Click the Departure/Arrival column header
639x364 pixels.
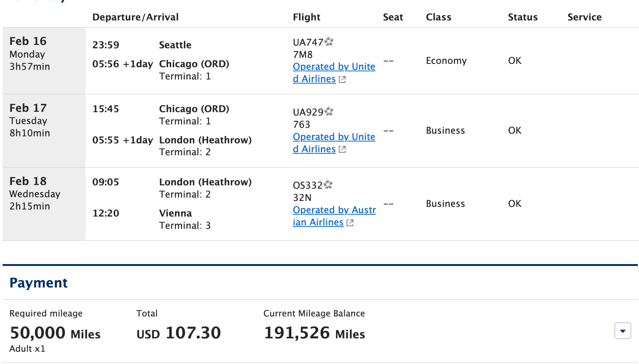pos(135,17)
